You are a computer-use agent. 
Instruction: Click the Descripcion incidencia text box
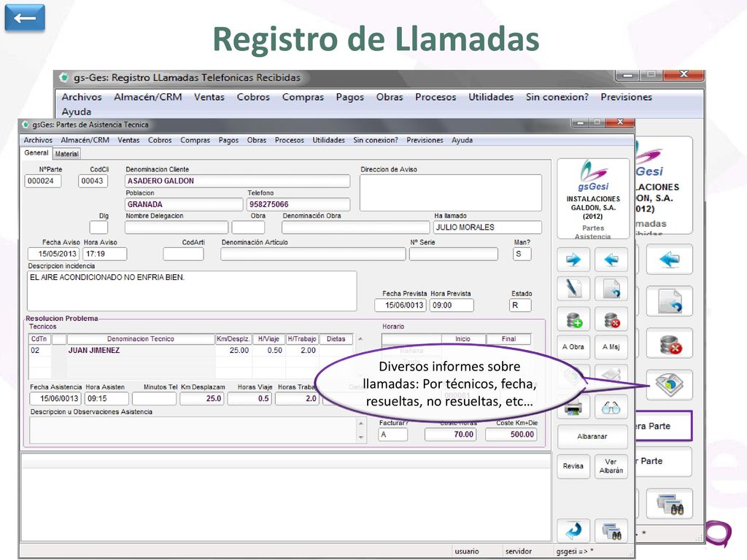(192, 291)
